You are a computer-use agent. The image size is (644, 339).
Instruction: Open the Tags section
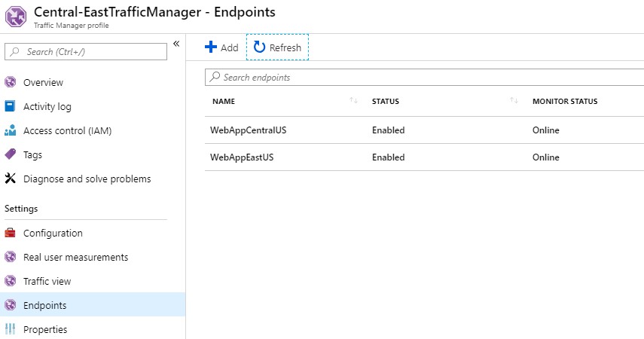32,155
